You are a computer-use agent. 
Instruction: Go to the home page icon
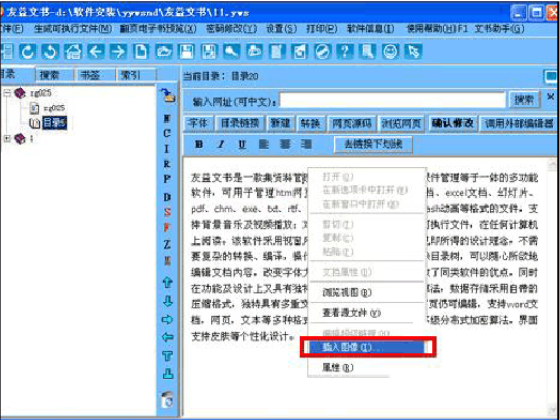(x=73, y=52)
